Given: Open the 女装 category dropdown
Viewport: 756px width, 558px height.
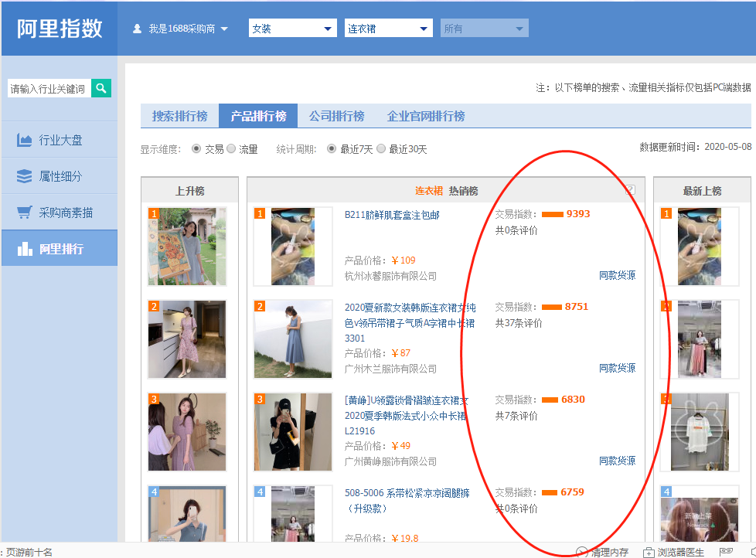Looking at the screenshot, I should [x=292, y=28].
